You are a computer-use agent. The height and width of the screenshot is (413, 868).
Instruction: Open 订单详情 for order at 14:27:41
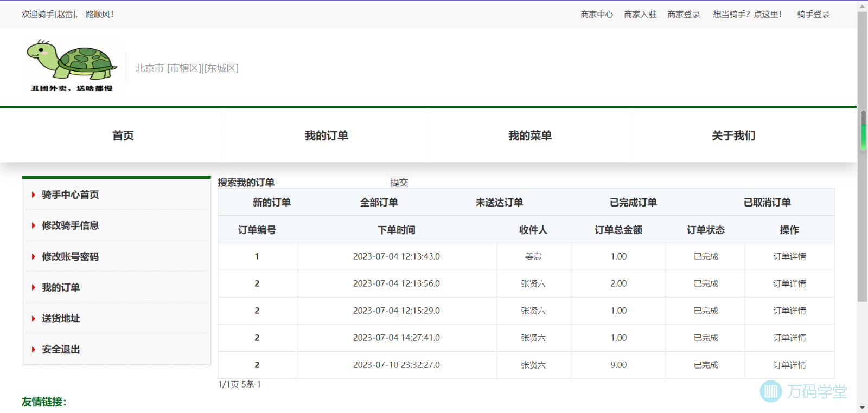(x=789, y=338)
